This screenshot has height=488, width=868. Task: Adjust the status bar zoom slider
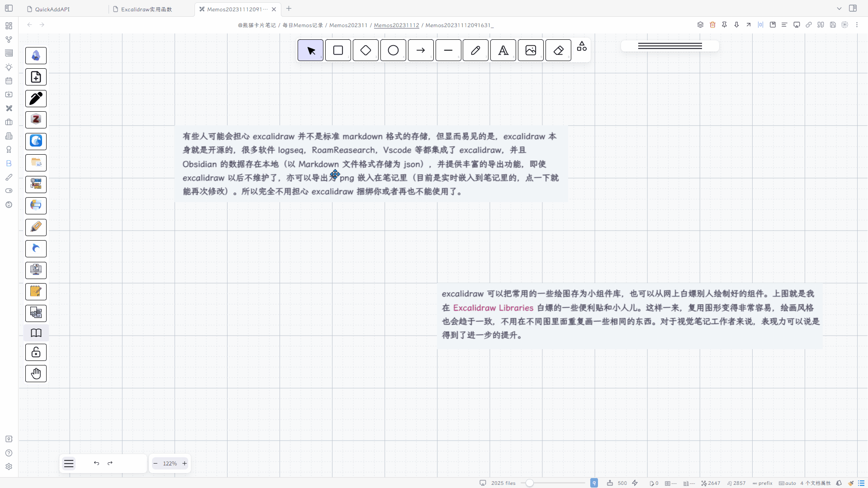[553, 483]
